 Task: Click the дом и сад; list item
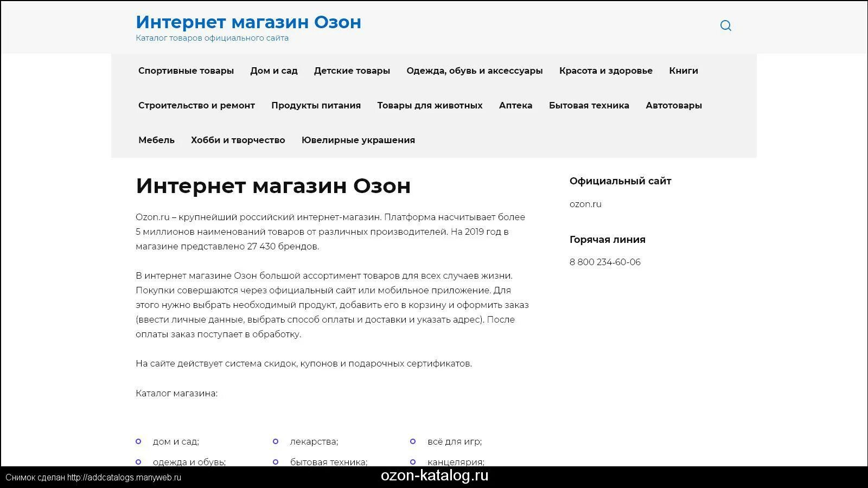pyautogui.click(x=176, y=441)
